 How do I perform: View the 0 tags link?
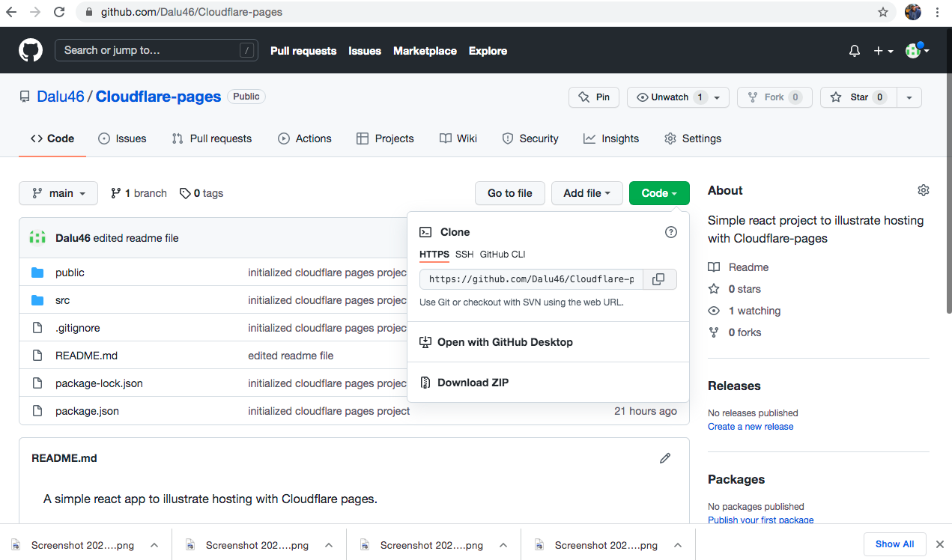(x=201, y=193)
